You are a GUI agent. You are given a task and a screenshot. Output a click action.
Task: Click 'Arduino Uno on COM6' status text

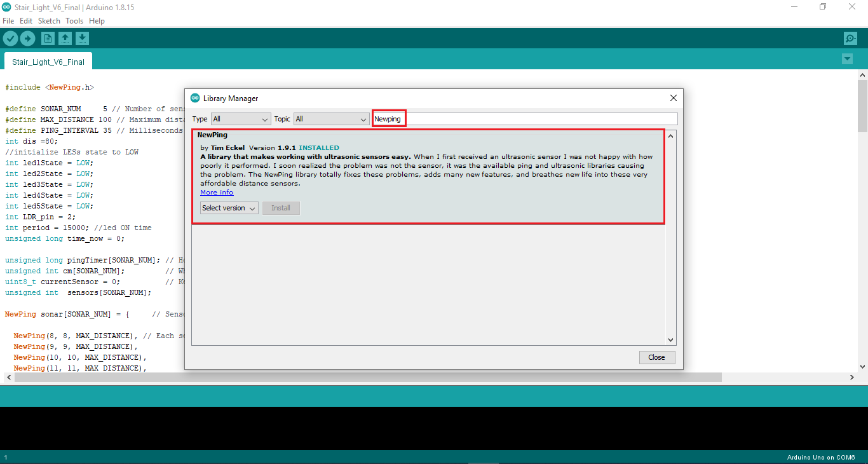(821, 458)
